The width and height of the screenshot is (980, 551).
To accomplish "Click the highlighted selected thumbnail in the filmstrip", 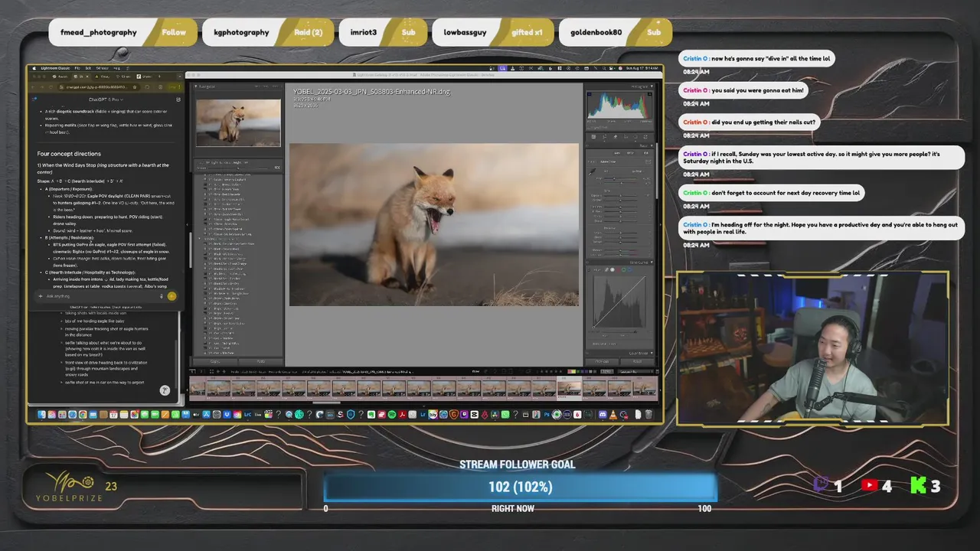I will 569,388.
